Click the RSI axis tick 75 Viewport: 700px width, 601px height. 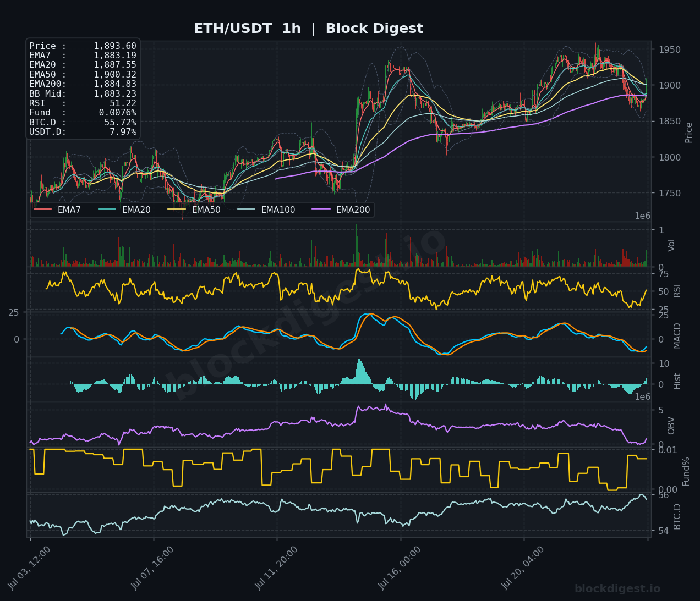coord(663,274)
